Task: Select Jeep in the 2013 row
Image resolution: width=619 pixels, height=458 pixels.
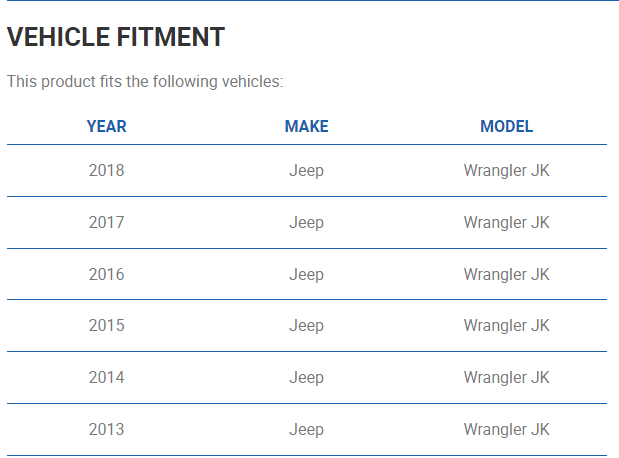Action: pos(306,430)
